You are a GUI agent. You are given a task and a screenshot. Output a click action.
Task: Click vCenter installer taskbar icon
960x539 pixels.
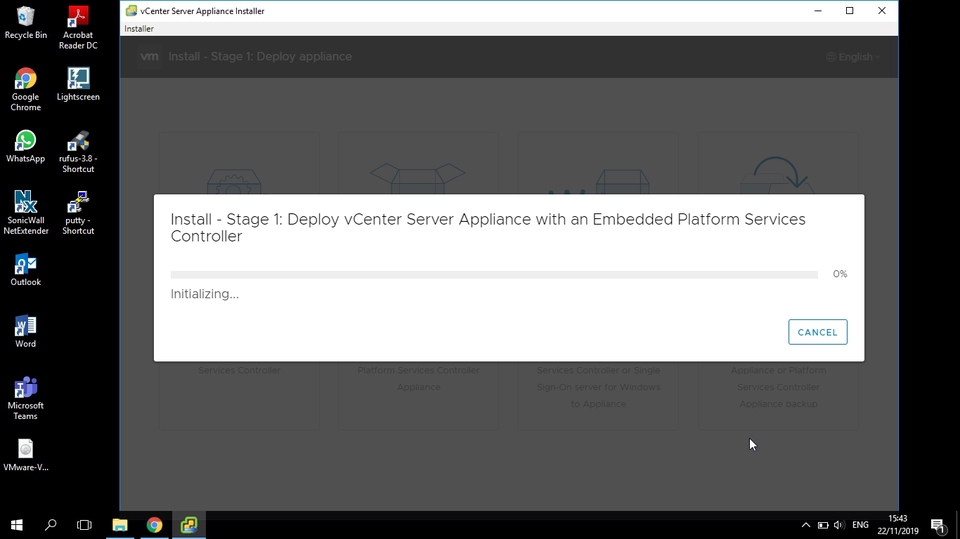[x=189, y=525]
